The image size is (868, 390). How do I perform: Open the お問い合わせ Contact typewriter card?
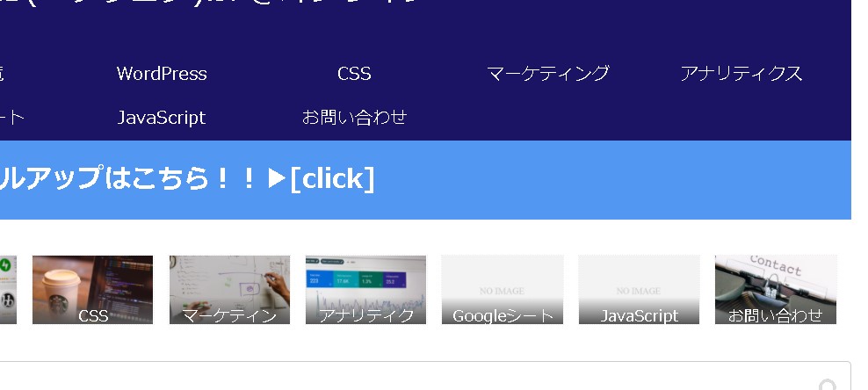(x=776, y=290)
